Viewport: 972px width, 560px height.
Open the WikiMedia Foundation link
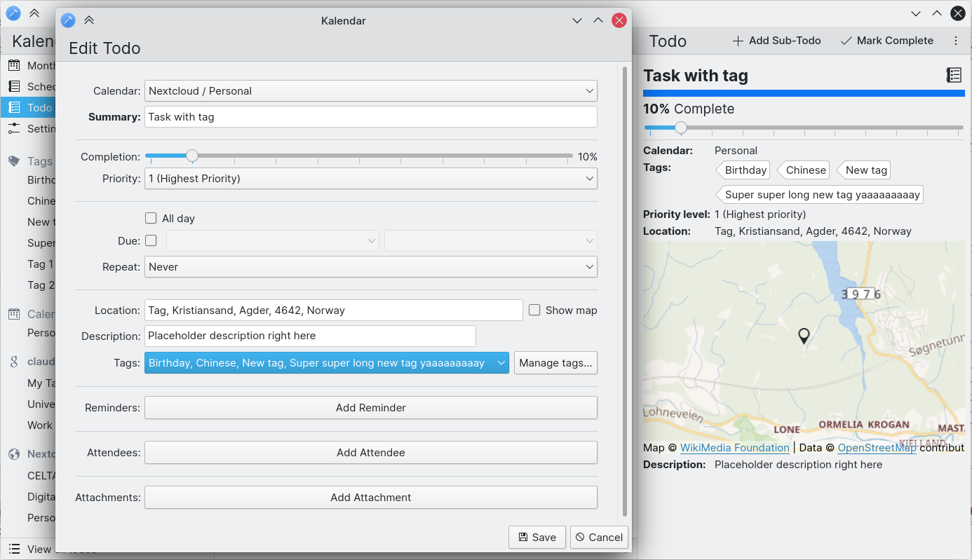pos(734,448)
